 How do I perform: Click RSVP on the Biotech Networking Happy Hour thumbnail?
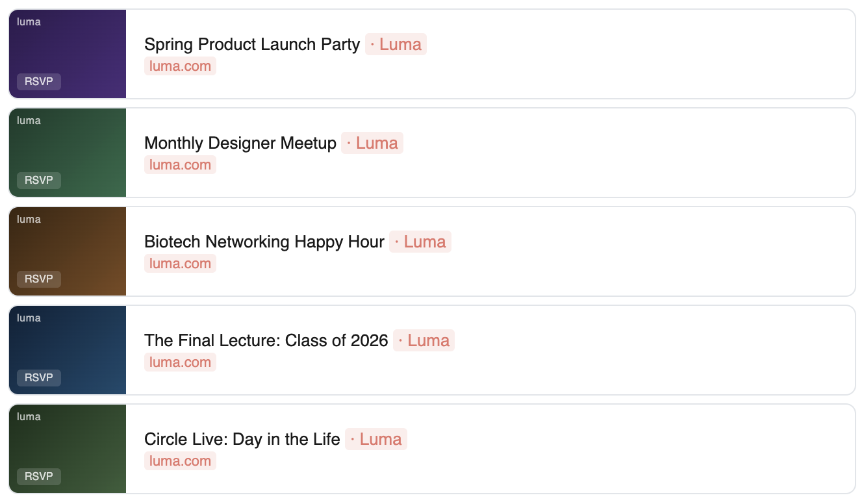click(x=39, y=279)
